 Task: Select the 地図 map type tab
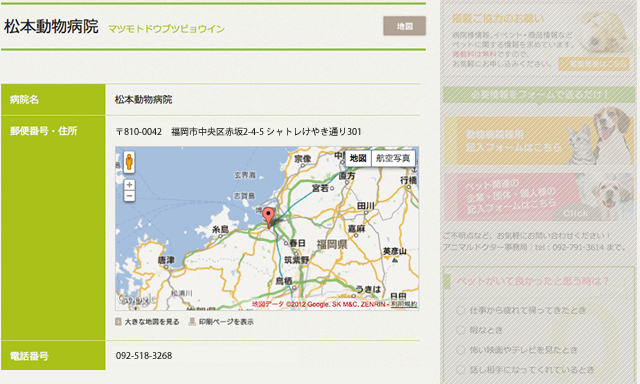(358, 158)
